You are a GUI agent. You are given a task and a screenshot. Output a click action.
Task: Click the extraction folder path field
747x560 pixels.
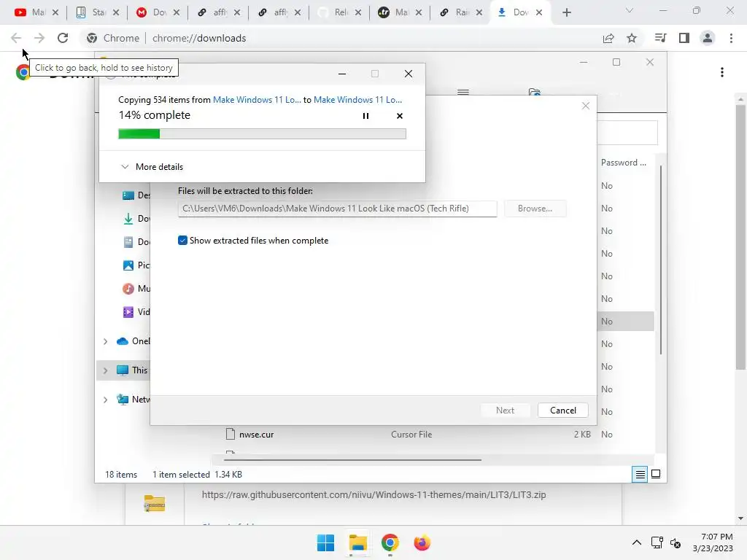[337, 209]
